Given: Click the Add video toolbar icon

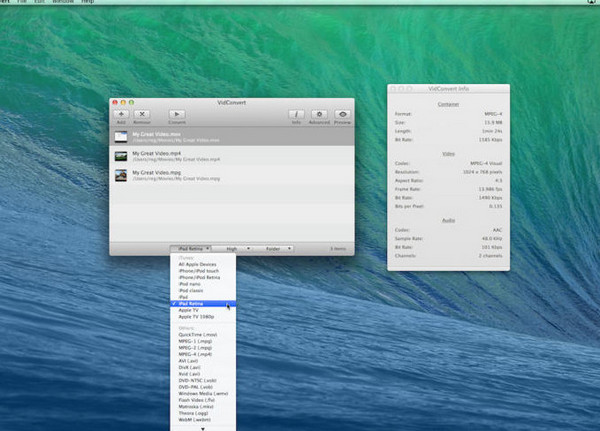Looking at the screenshot, I should click(x=121, y=115).
